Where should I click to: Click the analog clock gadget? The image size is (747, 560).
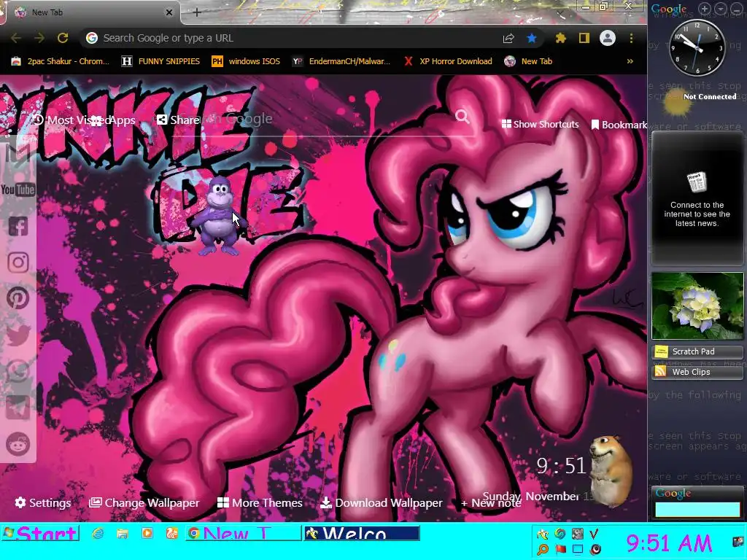point(697,47)
